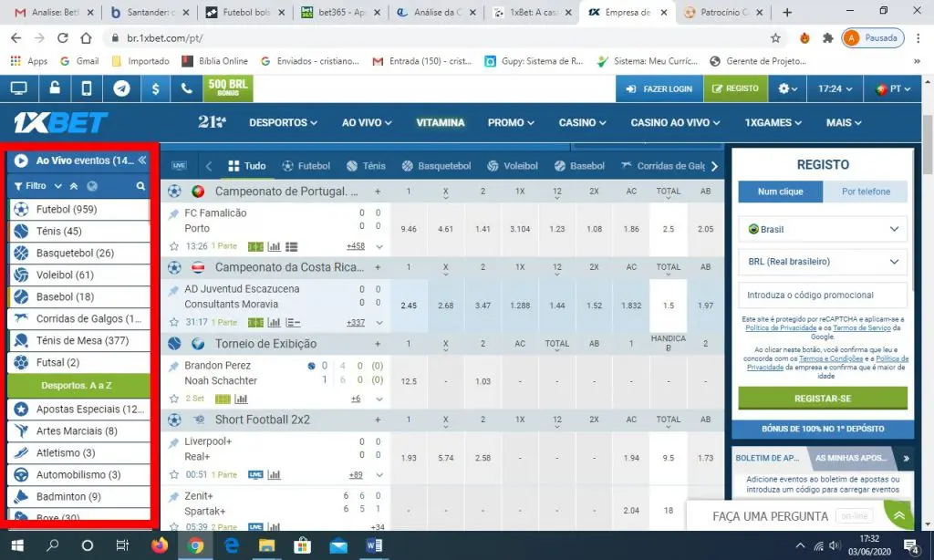934x560 pixels.
Task: Add Campeonato de Portugal with plus icon
Action: (378, 192)
